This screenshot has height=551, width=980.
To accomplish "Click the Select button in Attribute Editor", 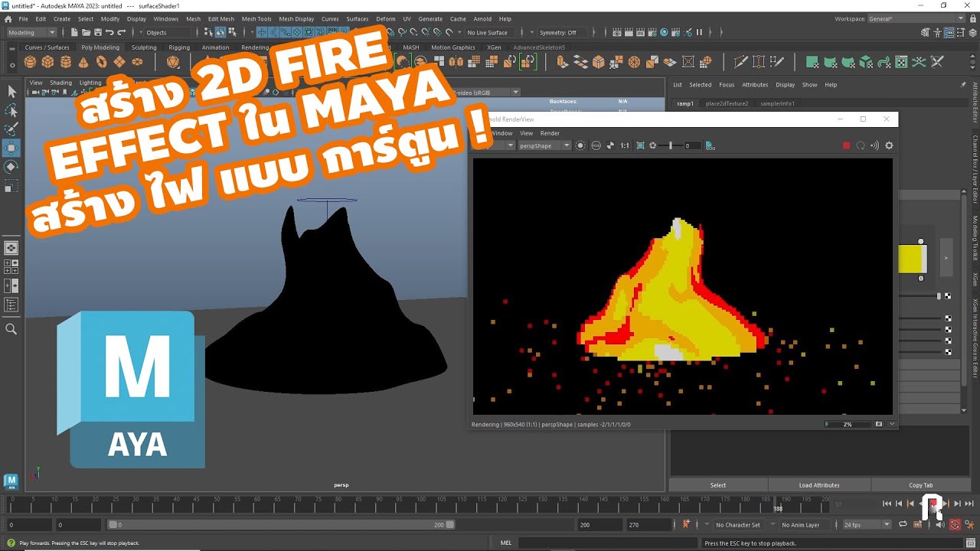I will pos(718,485).
